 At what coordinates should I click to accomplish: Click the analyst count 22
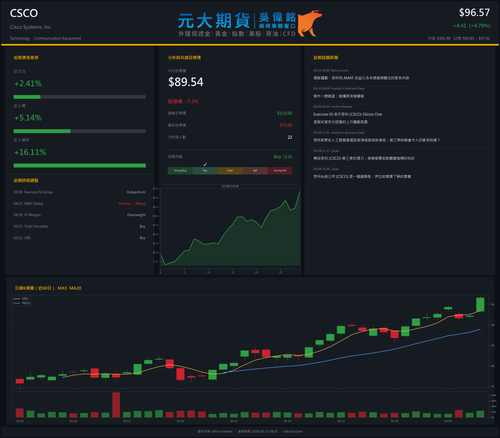(290, 137)
